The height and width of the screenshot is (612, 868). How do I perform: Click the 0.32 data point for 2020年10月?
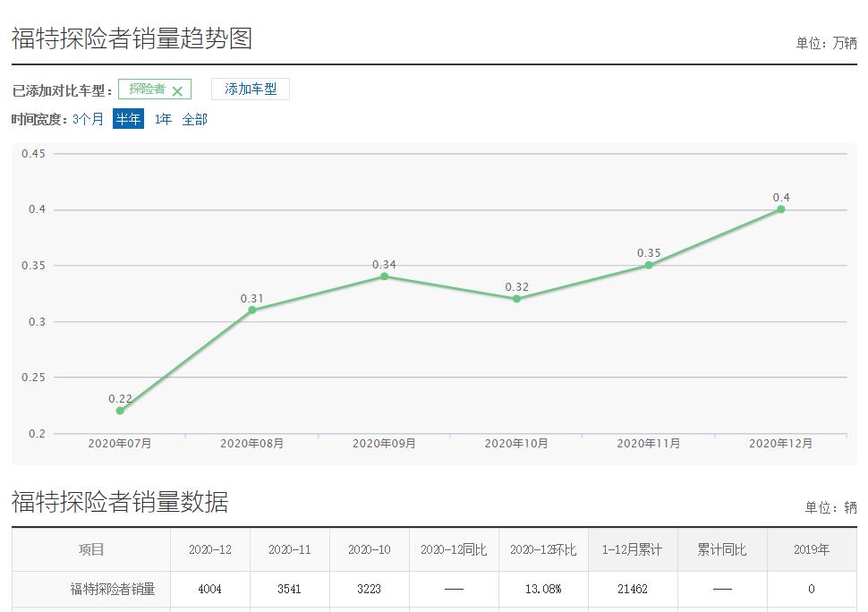[x=516, y=299]
